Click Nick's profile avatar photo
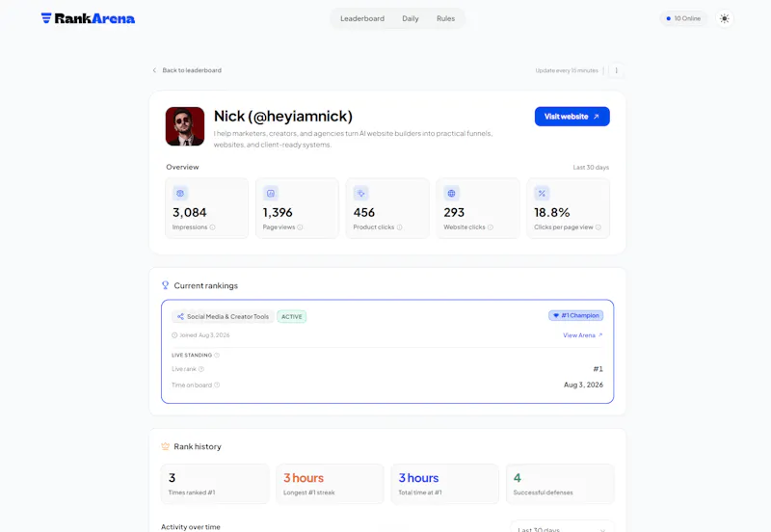Viewport: 771px width, 532px height. (185, 126)
